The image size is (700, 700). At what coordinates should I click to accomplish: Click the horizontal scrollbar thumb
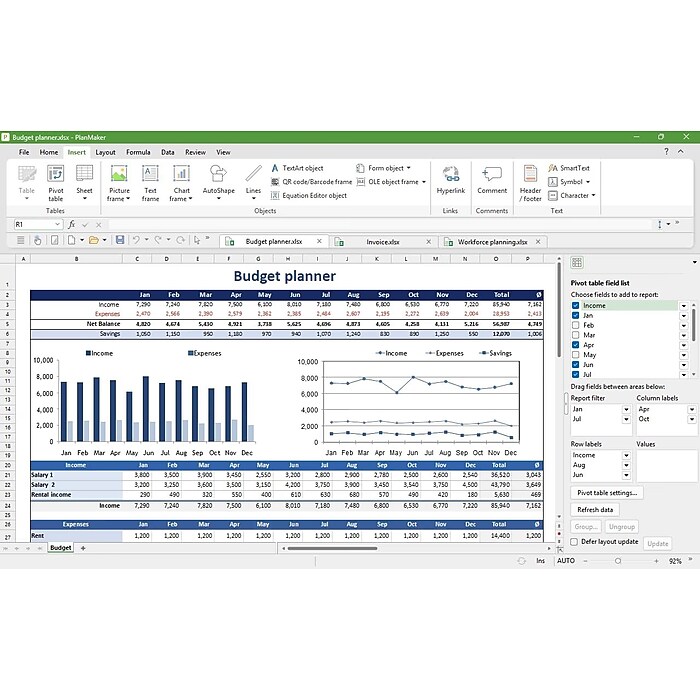click(x=332, y=548)
